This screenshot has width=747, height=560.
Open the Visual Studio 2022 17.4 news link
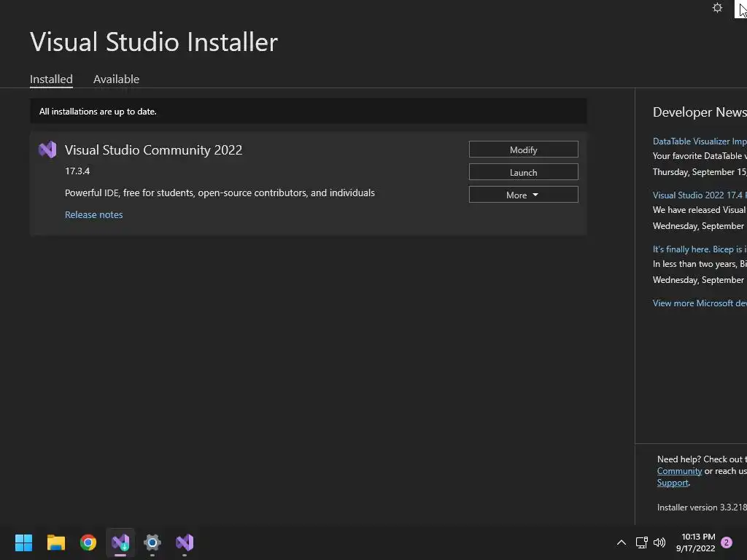coord(700,195)
